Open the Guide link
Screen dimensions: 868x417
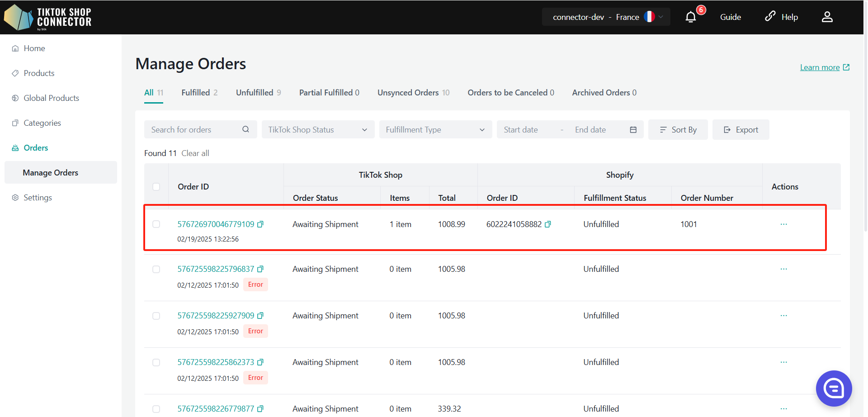(731, 17)
